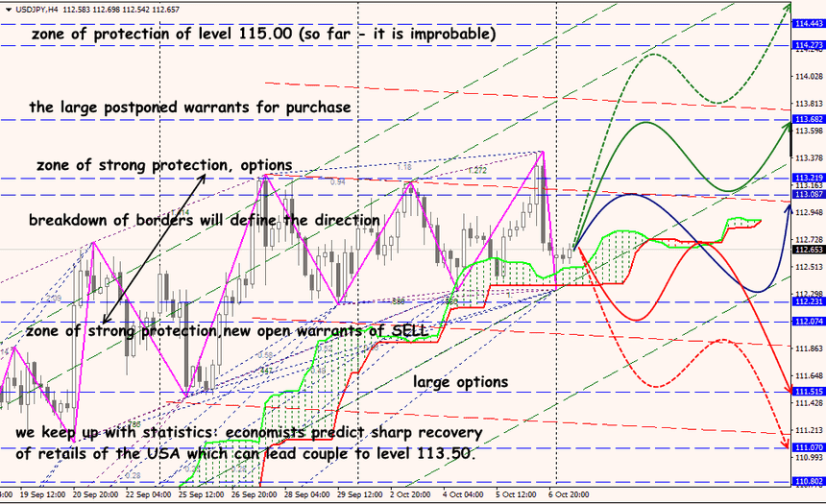Select the 112.074 blue price level label
Image resolution: width=826 pixels, height=504 pixels.
pyautogui.click(x=809, y=322)
